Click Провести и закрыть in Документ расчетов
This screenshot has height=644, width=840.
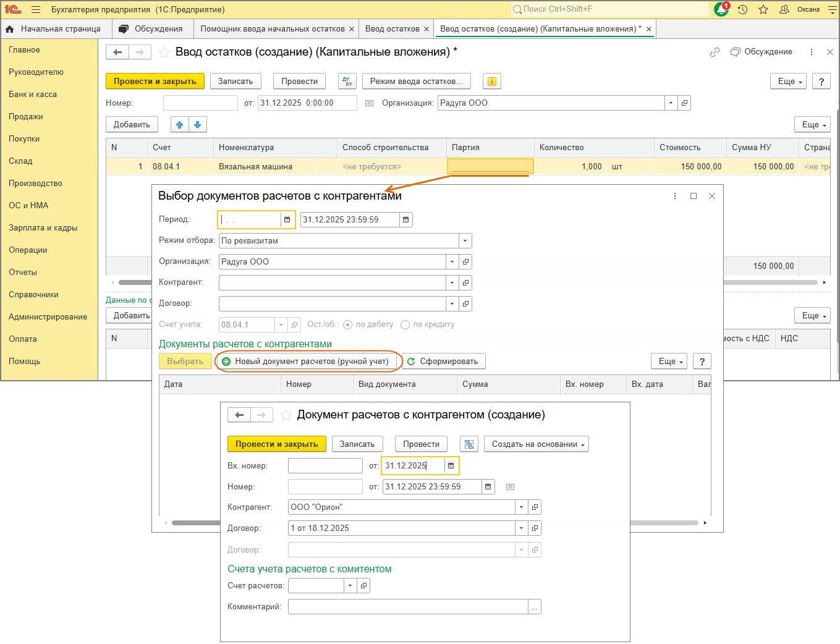(x=277, y=444)
